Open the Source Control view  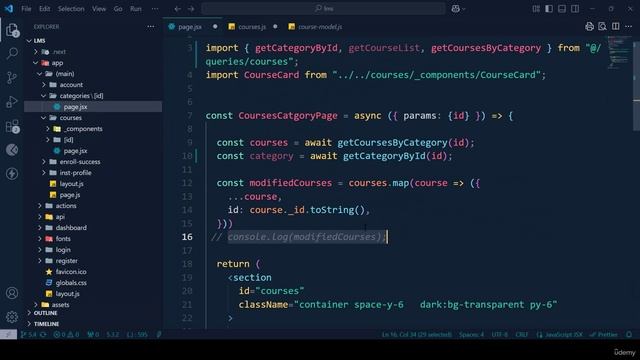click(12, 77)
